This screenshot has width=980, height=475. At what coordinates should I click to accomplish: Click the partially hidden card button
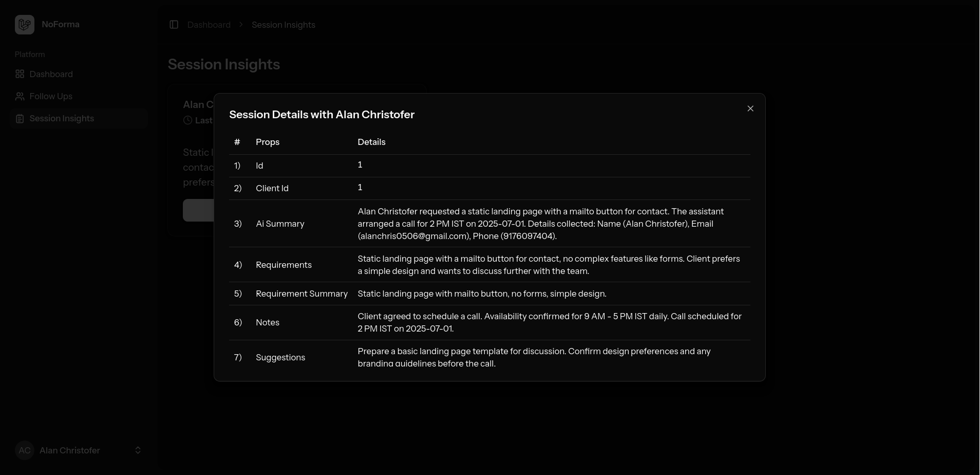[198, 210]
